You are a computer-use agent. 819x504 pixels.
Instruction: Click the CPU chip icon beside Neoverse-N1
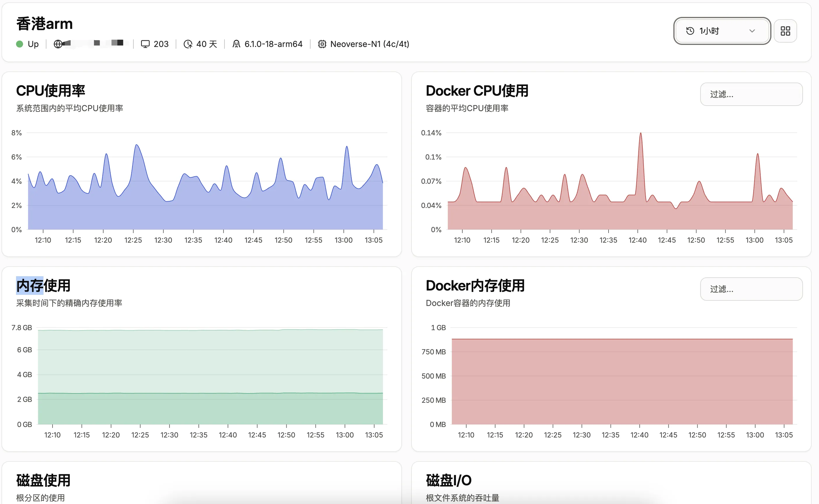pos(322,44)
